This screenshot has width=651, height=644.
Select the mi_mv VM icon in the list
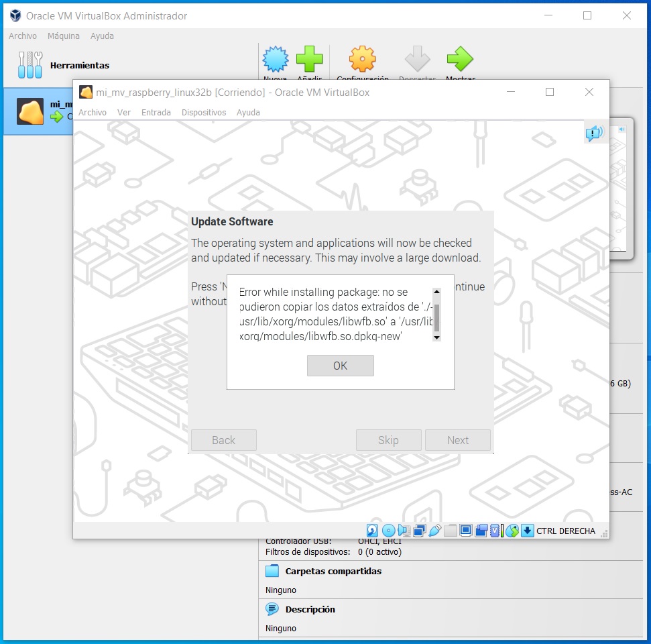click(x=30, y=111)
